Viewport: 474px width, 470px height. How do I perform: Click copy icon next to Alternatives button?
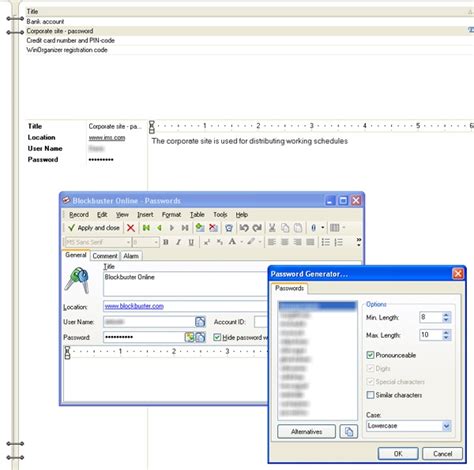(349, 432)
